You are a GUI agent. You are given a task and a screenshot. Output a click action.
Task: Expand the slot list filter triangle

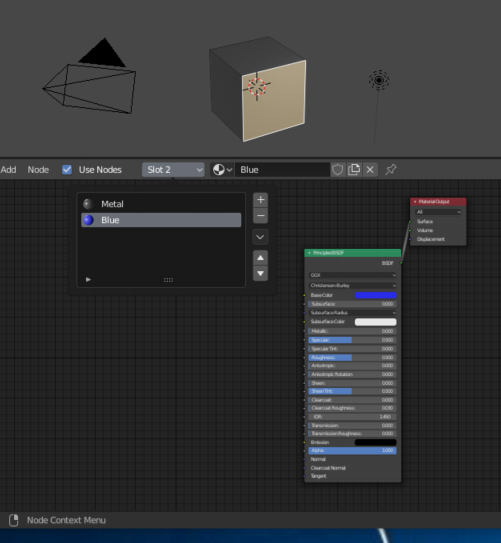[x=88, y=279]
